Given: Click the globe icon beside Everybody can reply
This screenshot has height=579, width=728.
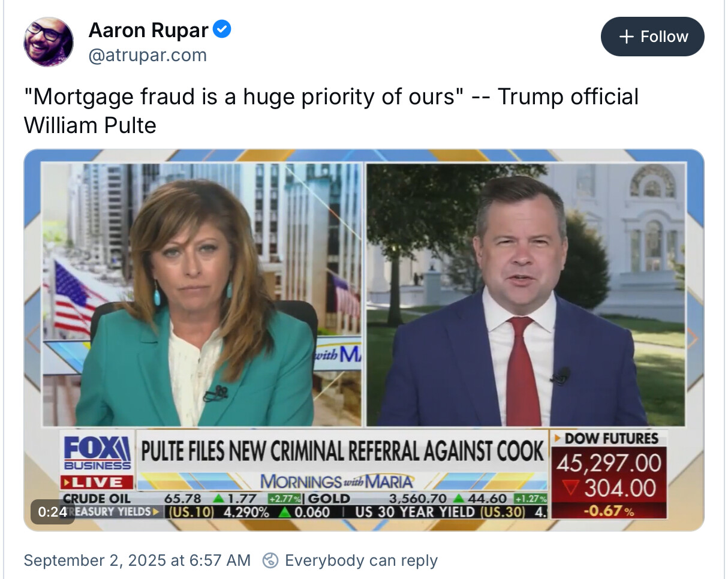Looking at the screenshot, I should (271, 560).
